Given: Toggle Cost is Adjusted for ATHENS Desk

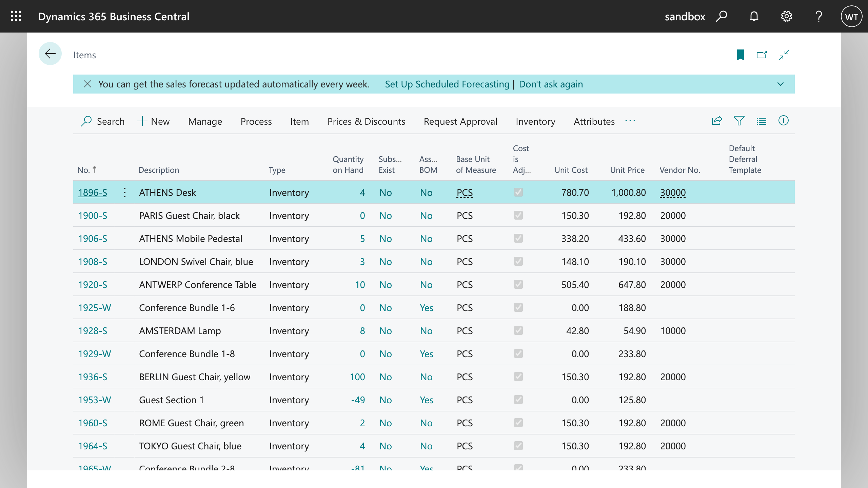Looking at the screenshot, I should pyautogui.click(x=518, y=192).
